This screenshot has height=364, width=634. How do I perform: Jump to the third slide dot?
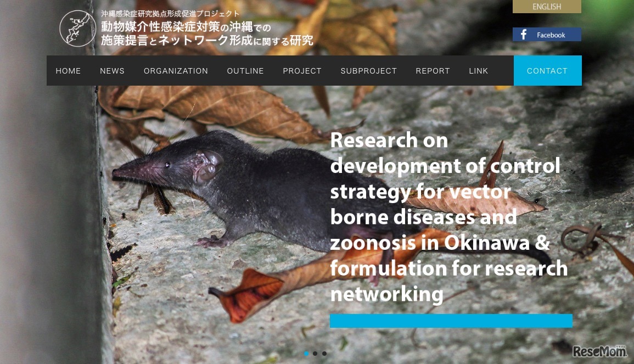pyautogui.click(x=324, y=354)
